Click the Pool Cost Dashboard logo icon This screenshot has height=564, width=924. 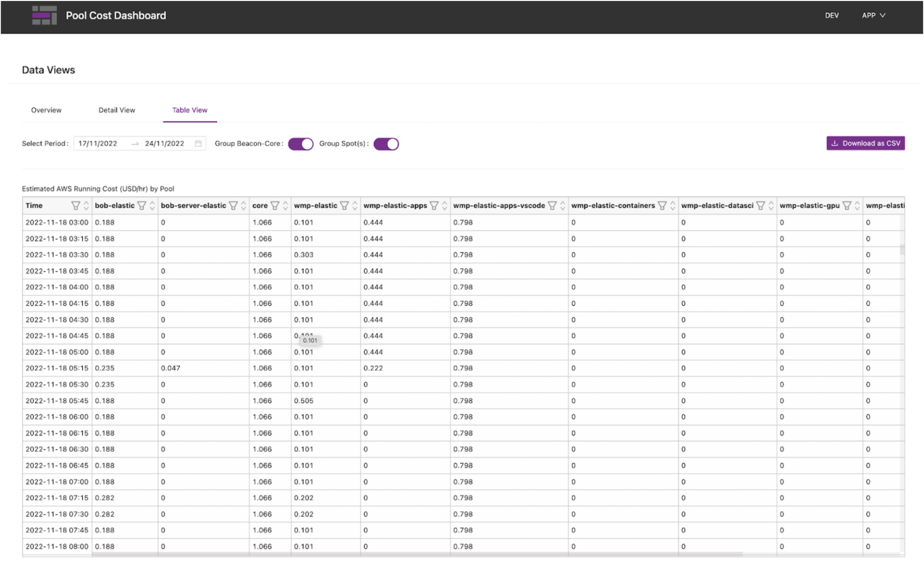coord(44,15)
